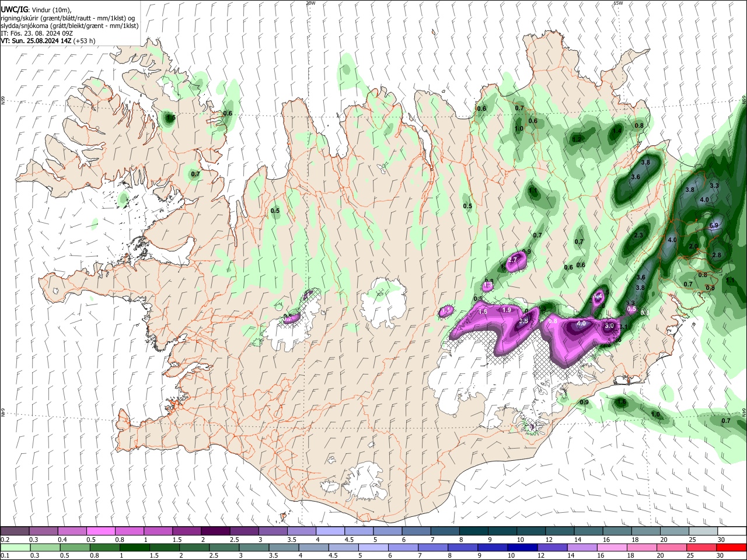Click the 3.1 precipitation value
This screenshot has width=747, height=560.
tap(623, 327)
